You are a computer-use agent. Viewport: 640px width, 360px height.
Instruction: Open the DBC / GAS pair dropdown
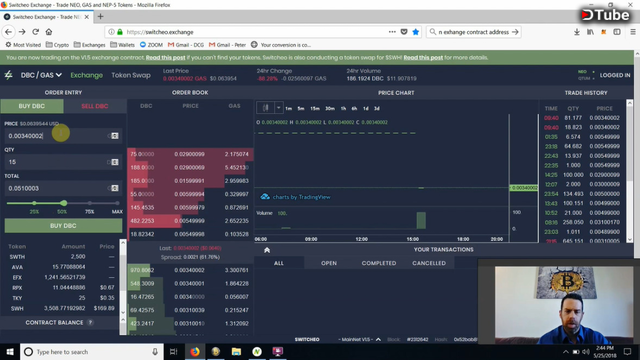41,75
